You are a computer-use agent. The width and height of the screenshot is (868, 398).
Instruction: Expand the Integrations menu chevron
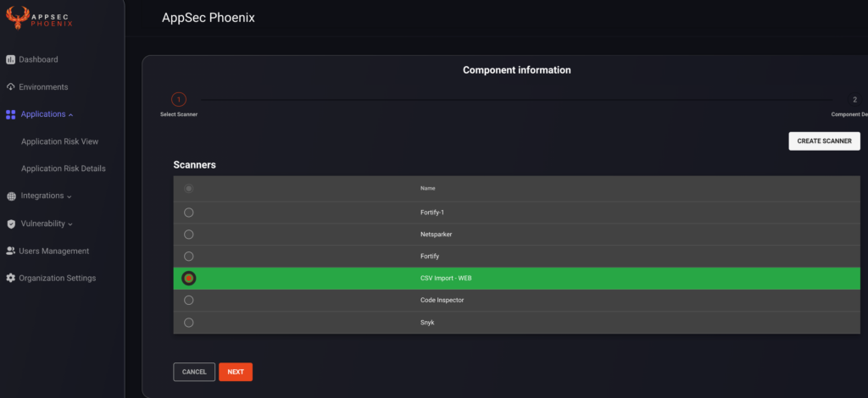coord(70,196)
